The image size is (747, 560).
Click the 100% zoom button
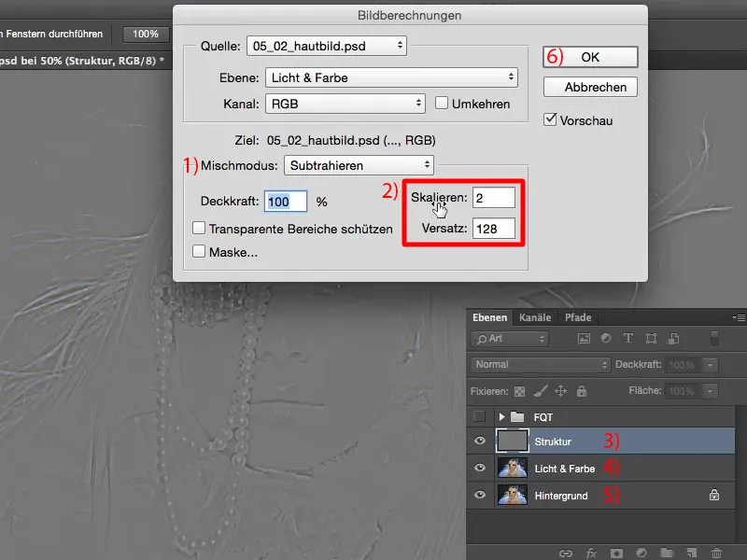tap(146, 34)
